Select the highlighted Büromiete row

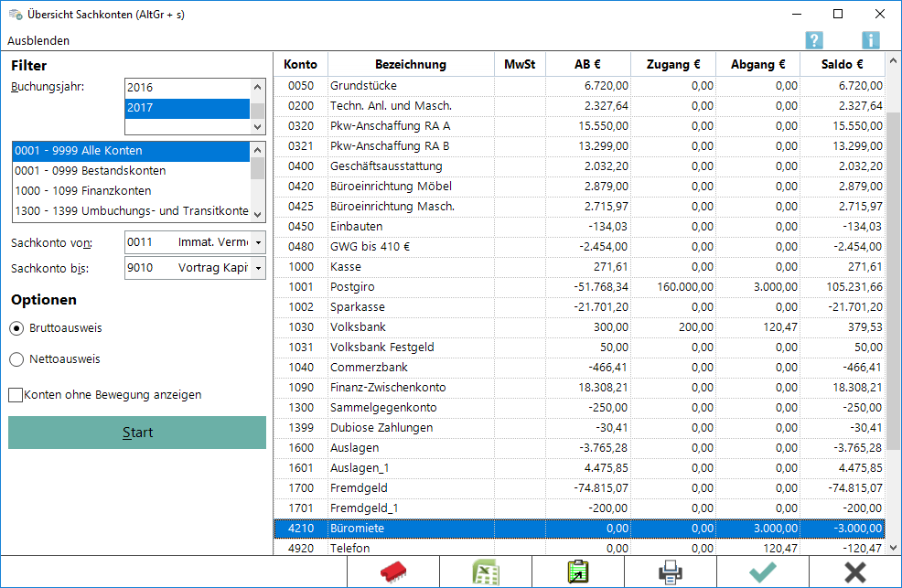579,529
